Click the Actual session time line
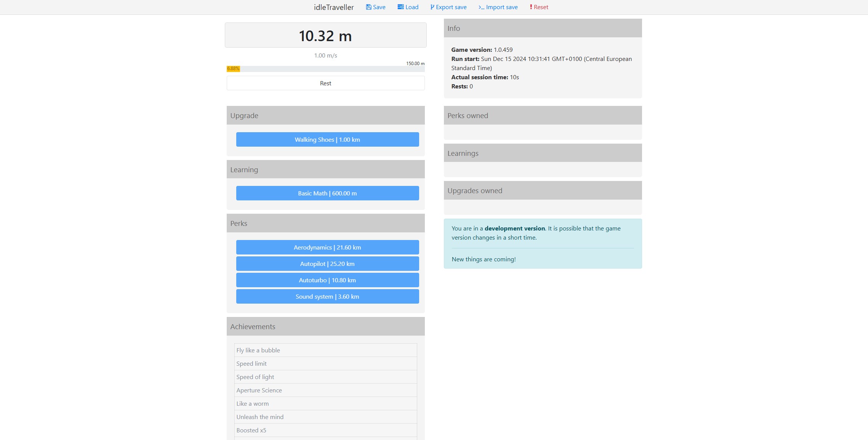 click(485, 77)
